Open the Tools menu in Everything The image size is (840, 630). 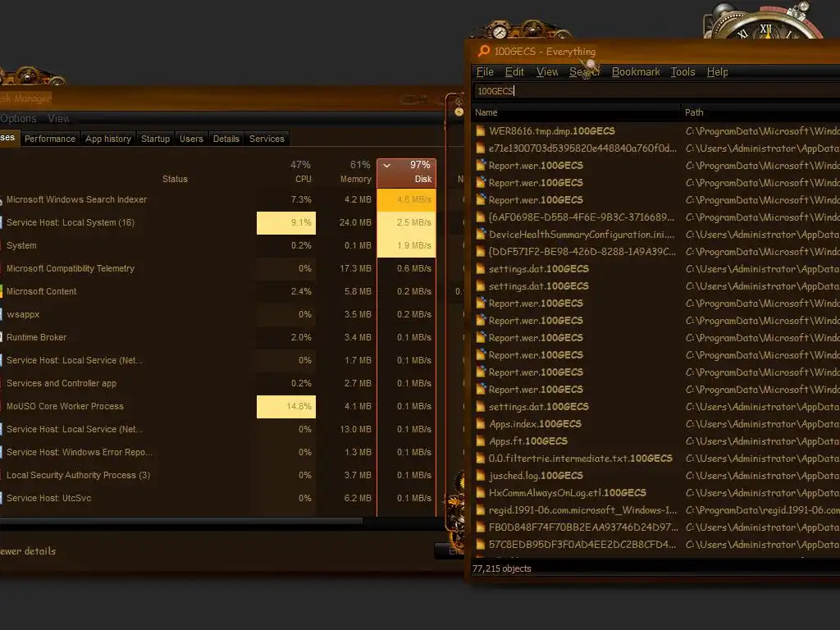682,72
